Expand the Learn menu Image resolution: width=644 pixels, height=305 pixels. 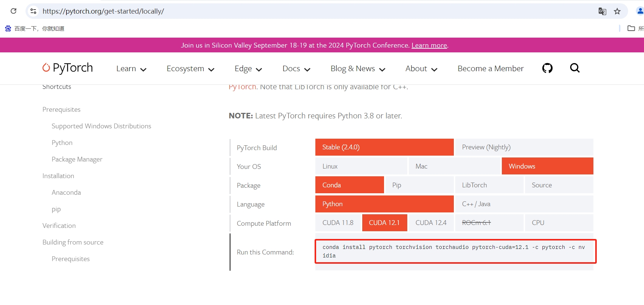click(131, 69)
